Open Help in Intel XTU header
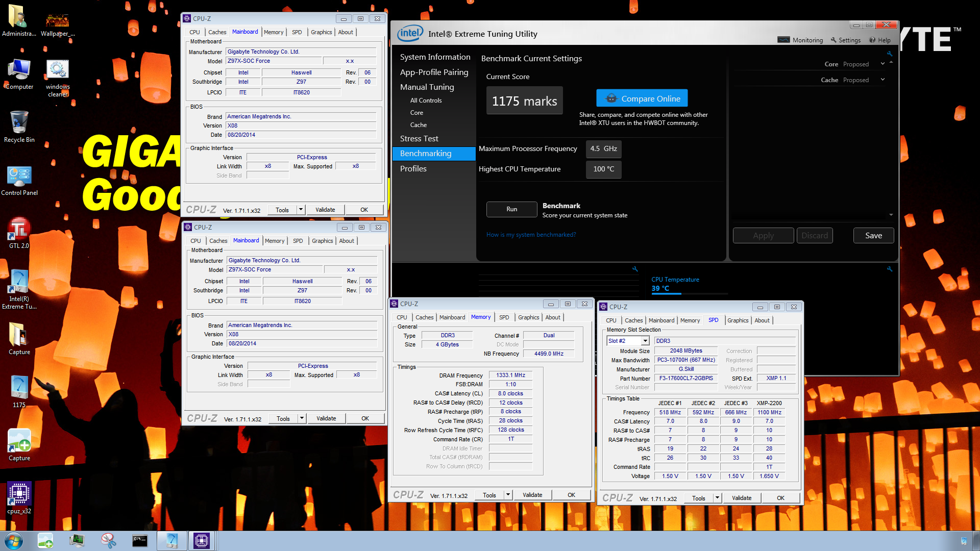This screenshot has width=980, height=551. click(x=880, y=40)
